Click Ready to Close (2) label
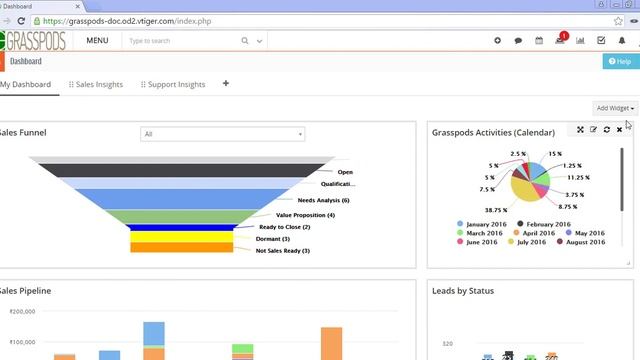640x360 pixels. (x=284, y=227)
